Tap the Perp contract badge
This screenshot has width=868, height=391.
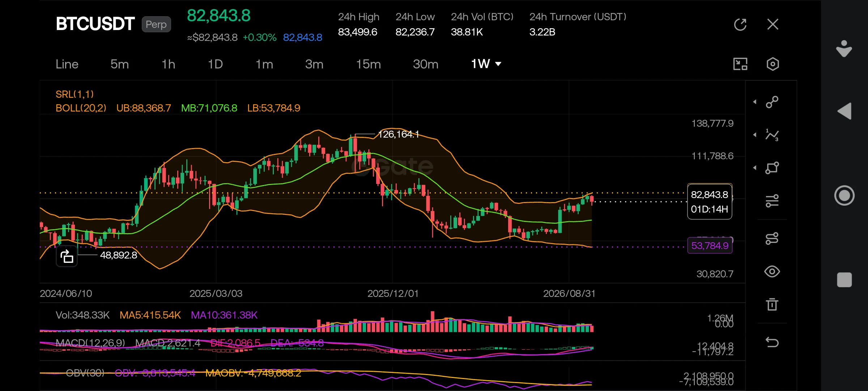156,24
